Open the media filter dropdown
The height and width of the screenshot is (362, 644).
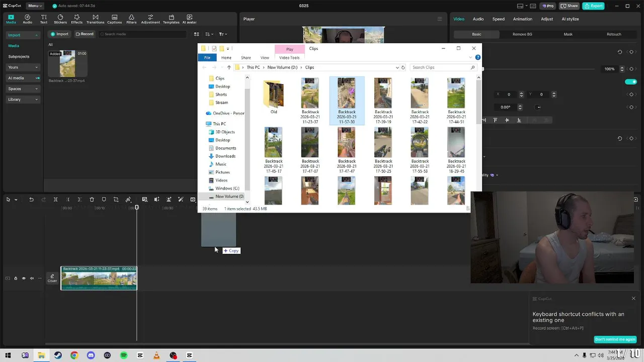[223, 34]
